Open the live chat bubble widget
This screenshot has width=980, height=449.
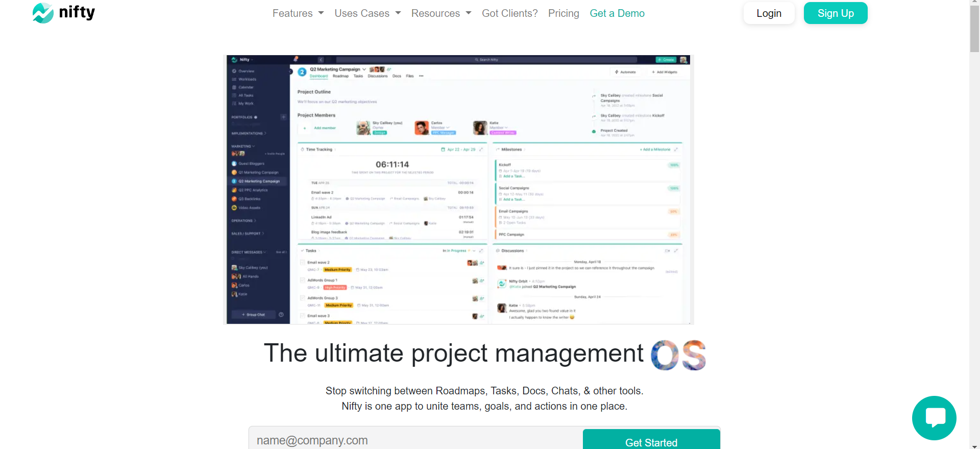coord(934,418)
